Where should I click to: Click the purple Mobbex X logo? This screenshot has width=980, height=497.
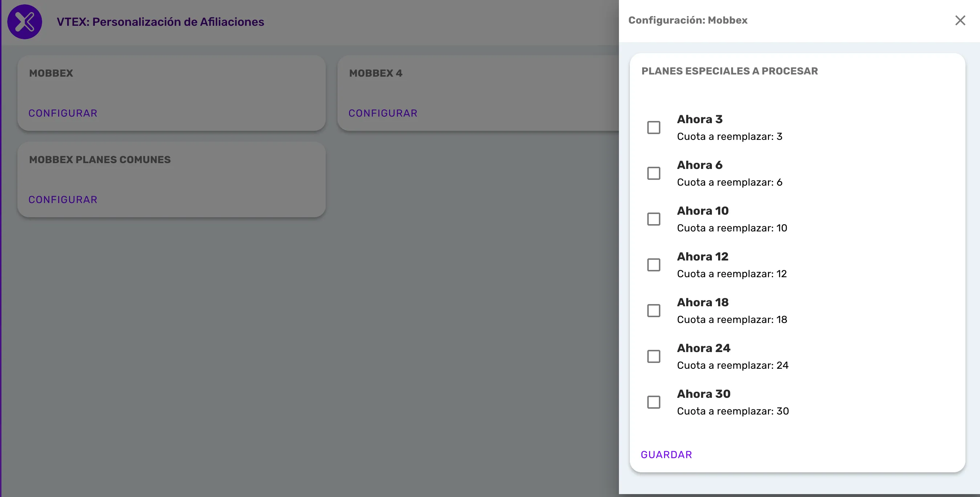[25, 22]
